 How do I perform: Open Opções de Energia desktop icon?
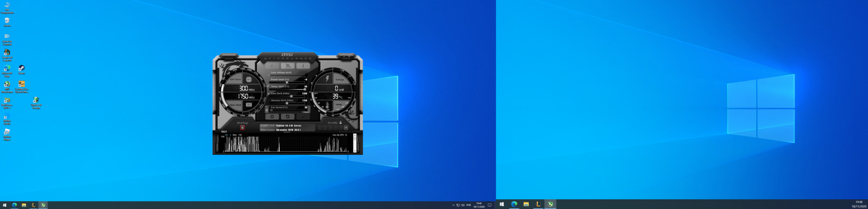(36, 103)
